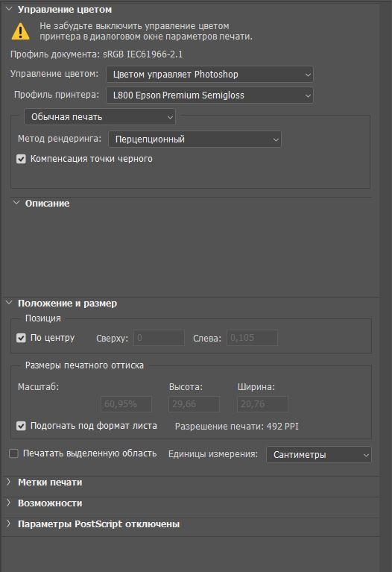392x572 pixels.
Task: Click the Разрешение печати 492 PPI text
Action: tap(237, 426)
